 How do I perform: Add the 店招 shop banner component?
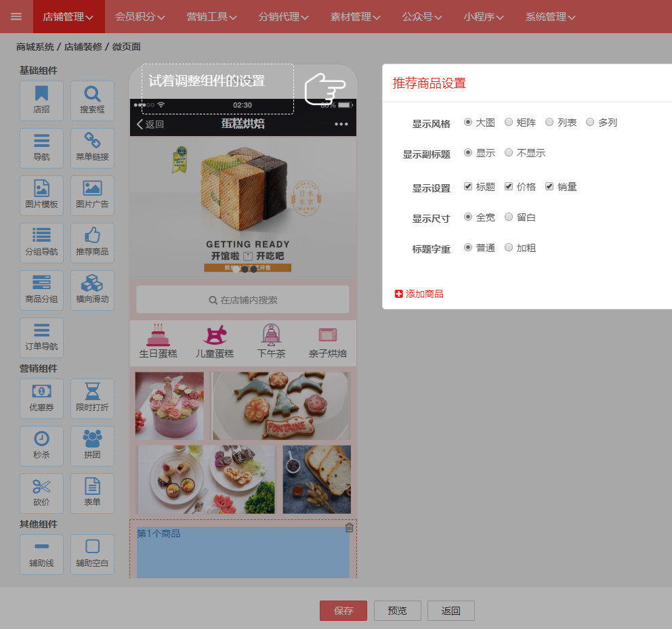click(x=41, y=100)
